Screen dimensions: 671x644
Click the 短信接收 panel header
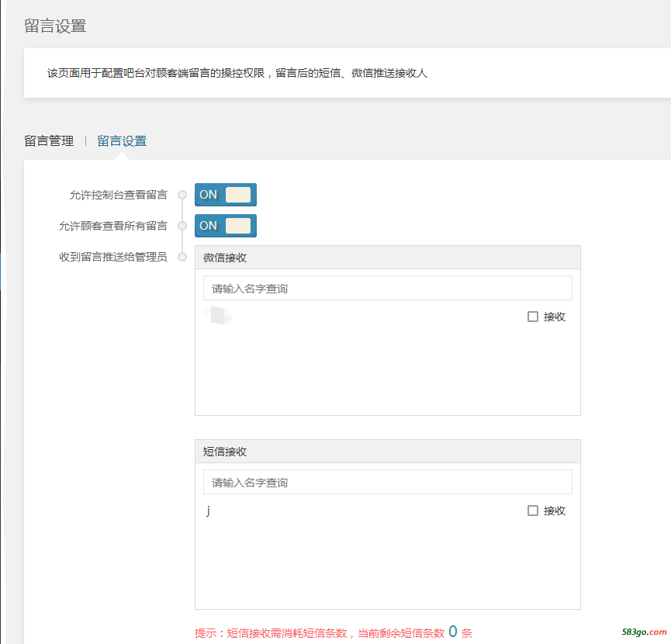(388, 452)
